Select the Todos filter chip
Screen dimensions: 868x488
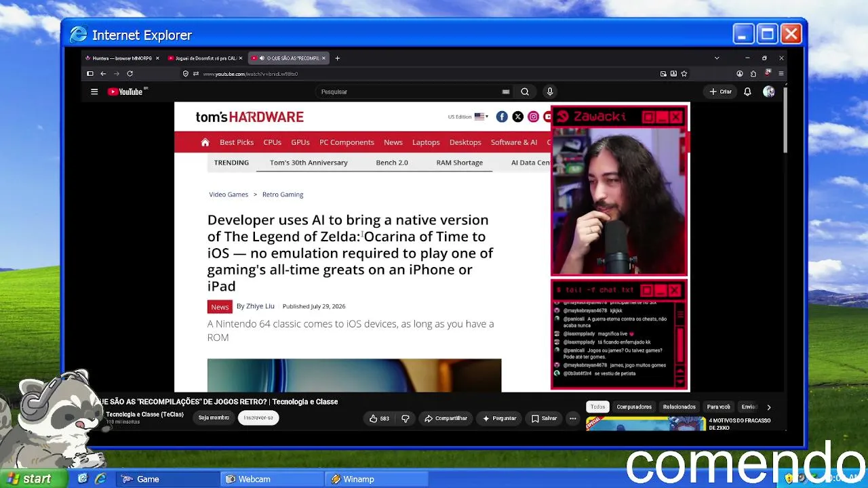[597, 407]
